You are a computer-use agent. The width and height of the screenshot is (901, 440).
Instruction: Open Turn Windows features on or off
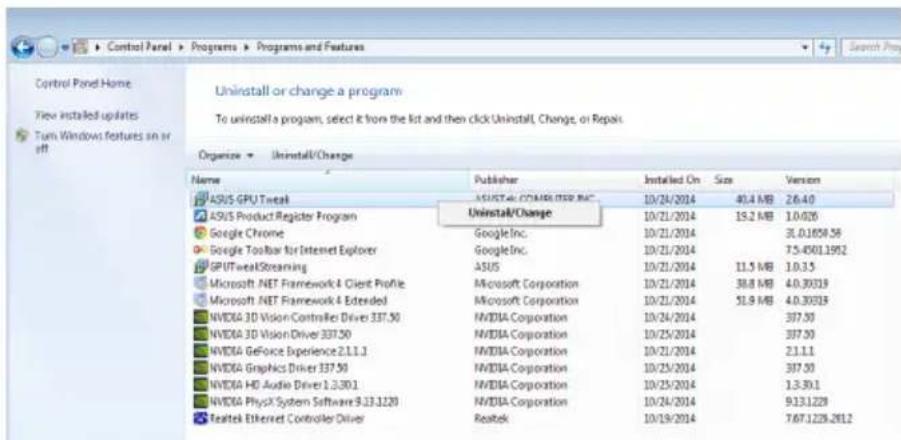point(103,142)
